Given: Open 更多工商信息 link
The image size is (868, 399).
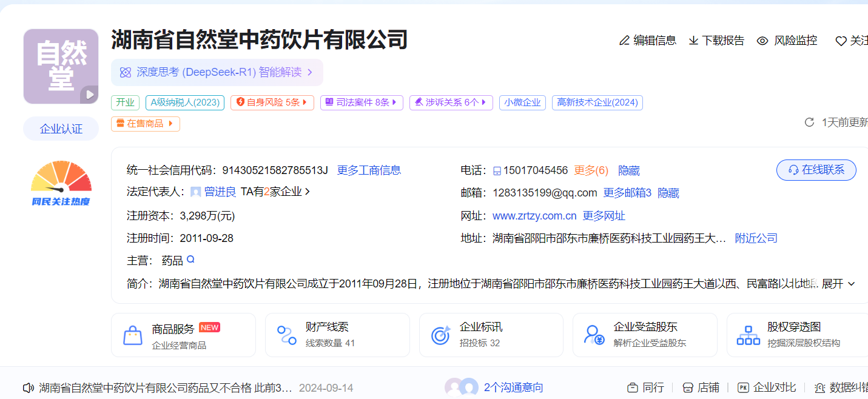Looking at the screenshot, I should [x=369, y=170].
